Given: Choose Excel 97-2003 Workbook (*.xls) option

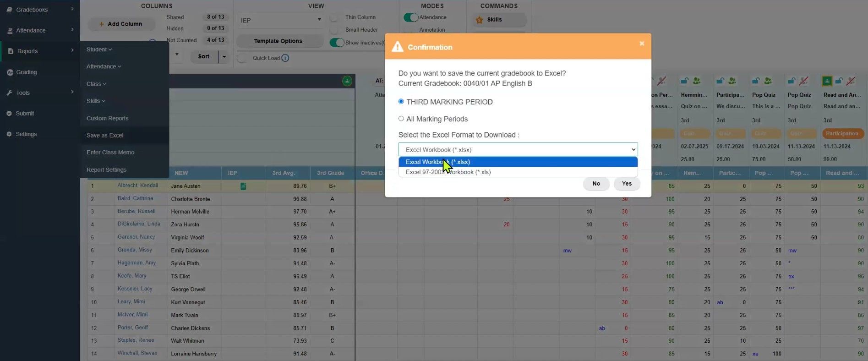Looking at the screenshot, I should pyautogui.click(x=518, y=172).
